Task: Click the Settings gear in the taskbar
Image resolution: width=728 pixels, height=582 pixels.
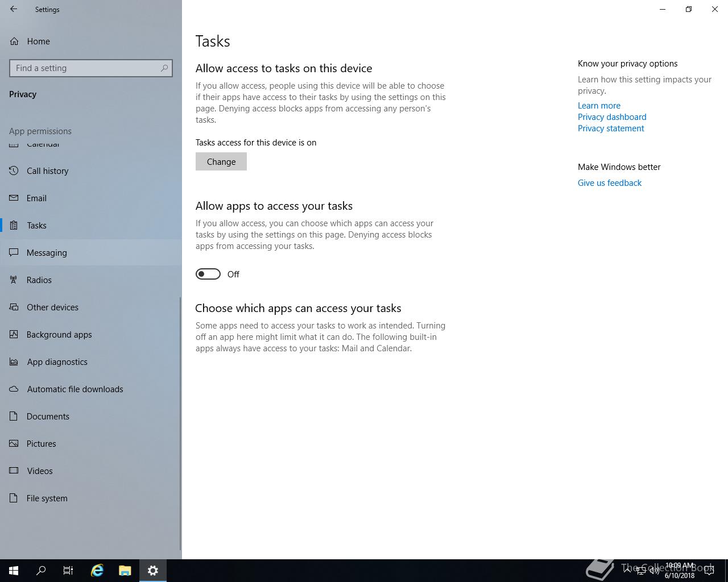Action: [153, 571]
